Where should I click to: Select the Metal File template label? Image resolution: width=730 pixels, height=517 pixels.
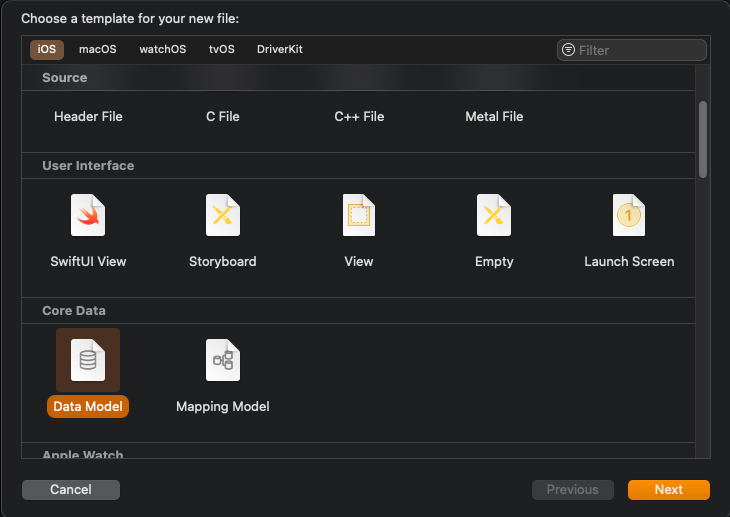coord(494,116)
